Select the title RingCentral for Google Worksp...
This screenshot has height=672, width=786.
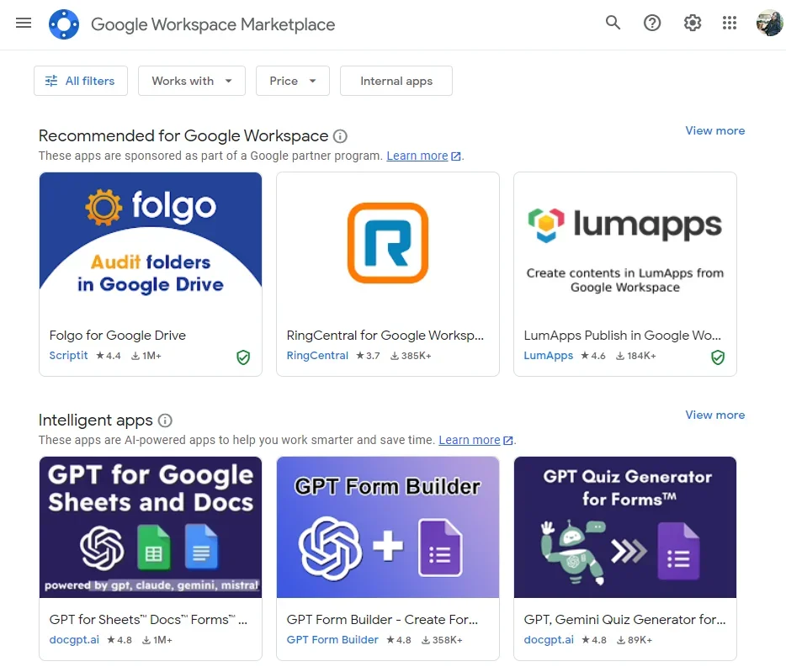click(x=385, y=336)
